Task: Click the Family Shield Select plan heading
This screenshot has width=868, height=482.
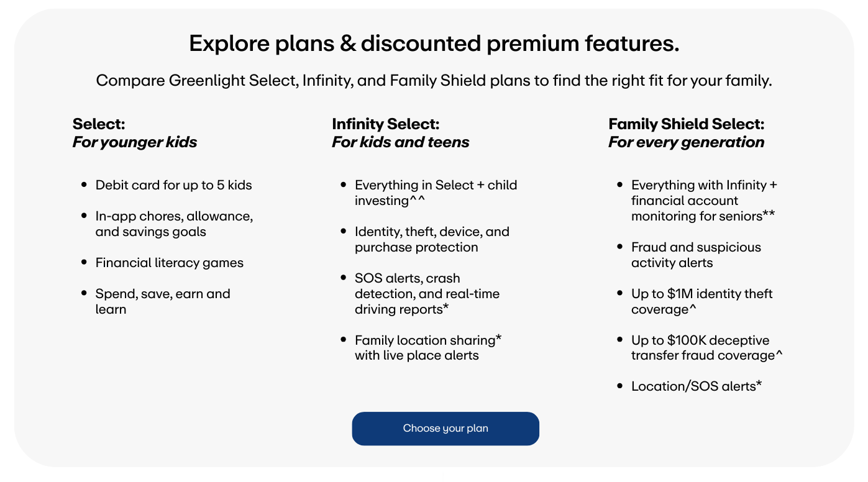Action: click(x=687, y=133)
